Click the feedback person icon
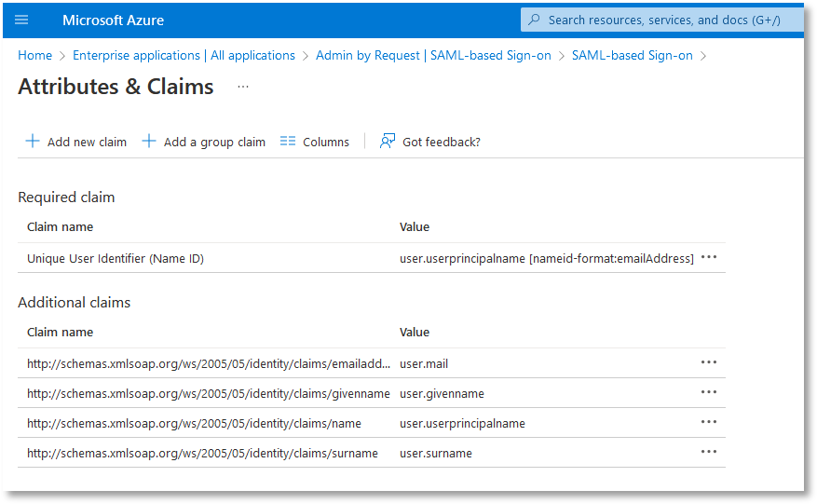This screenshot has width=817, height=504. (388, 142)
